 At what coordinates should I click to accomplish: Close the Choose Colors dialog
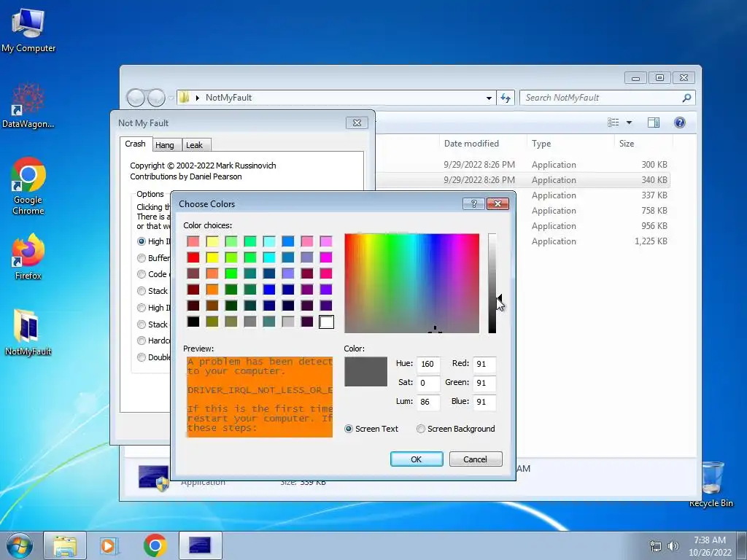498,204
